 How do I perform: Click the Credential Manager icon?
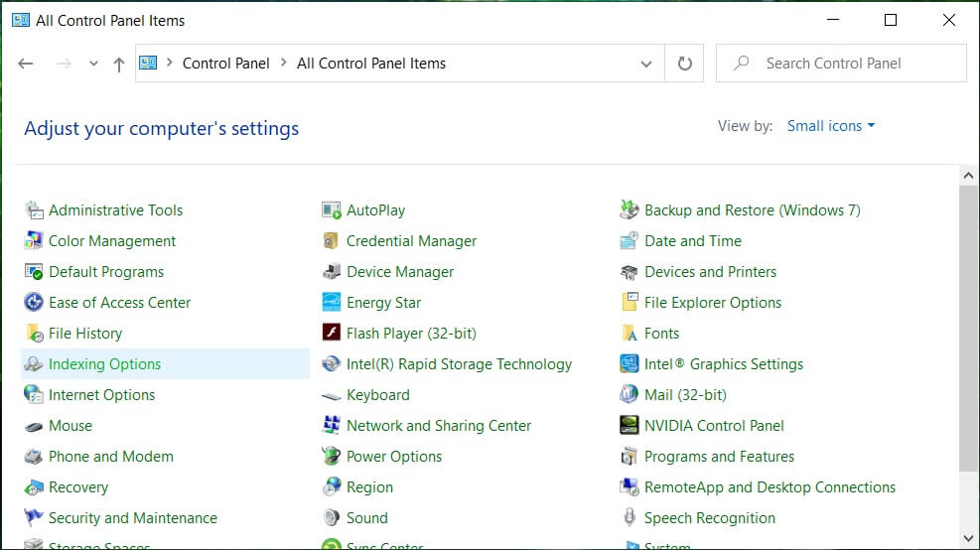(x=332, y=240)
